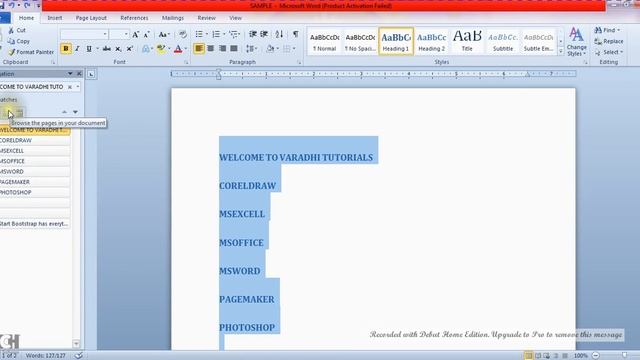
Task: Switch to References tab
Action: point(134,18)
